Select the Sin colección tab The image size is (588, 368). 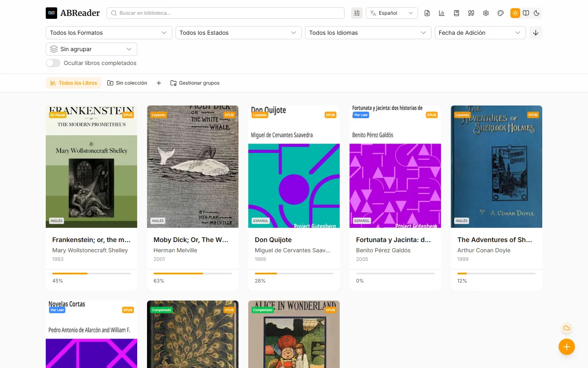(x=127, y=83)
